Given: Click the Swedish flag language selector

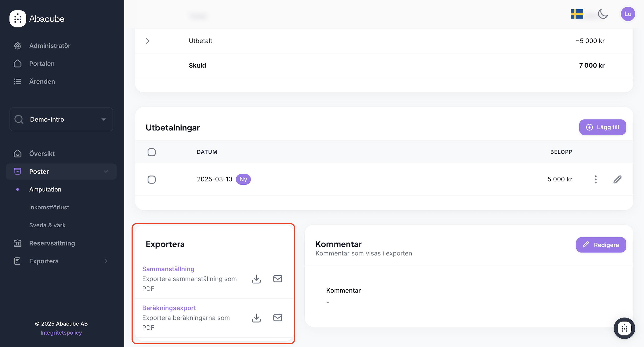Looking at the screenshot, I should coord(577,14).
